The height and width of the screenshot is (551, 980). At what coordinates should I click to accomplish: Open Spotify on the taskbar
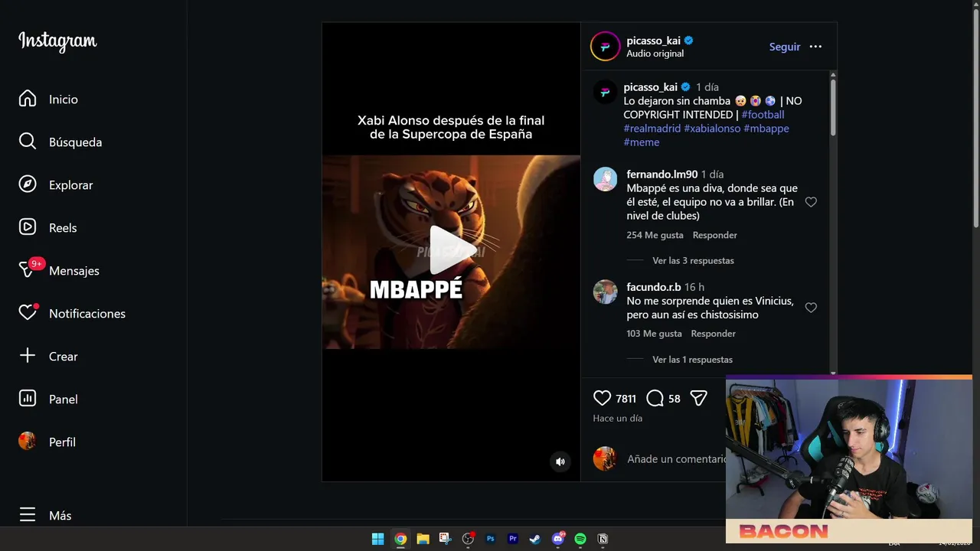[x=580, y=539]
